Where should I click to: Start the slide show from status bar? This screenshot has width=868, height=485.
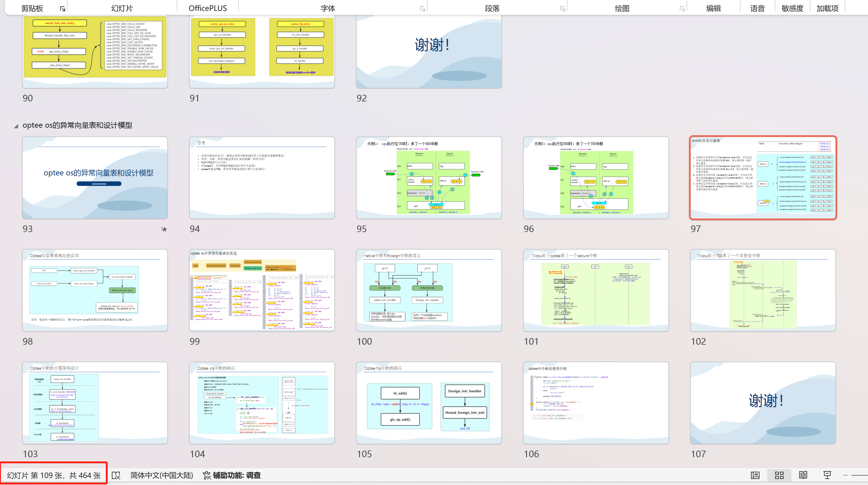coord(827,475)
